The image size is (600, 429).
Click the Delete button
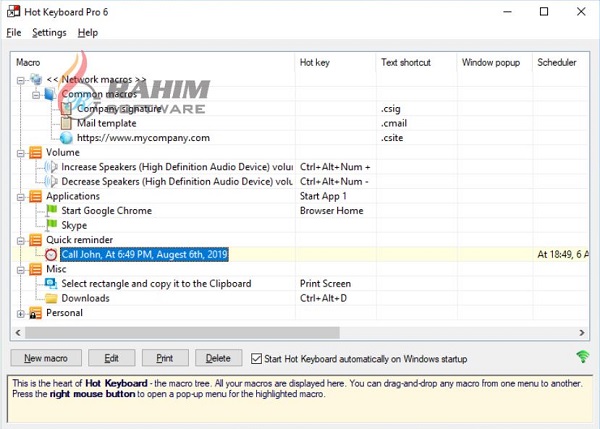[218, 358]
